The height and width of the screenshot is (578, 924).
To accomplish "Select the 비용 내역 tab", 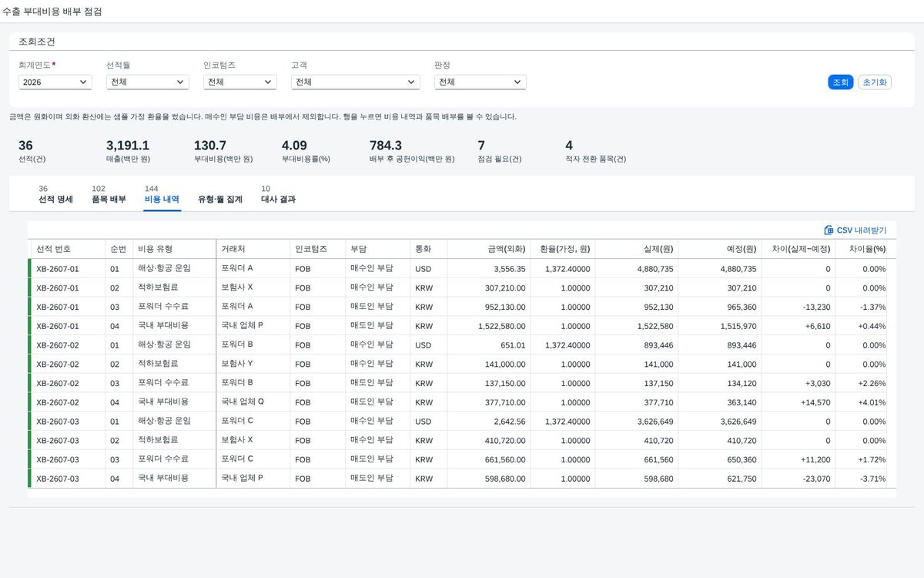I will point(162,194).
